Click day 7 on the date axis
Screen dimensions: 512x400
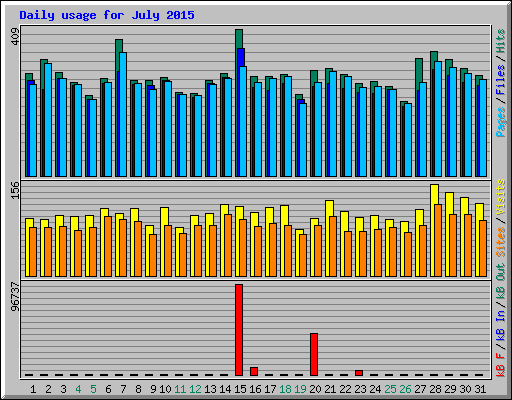(x=123, y=389)
